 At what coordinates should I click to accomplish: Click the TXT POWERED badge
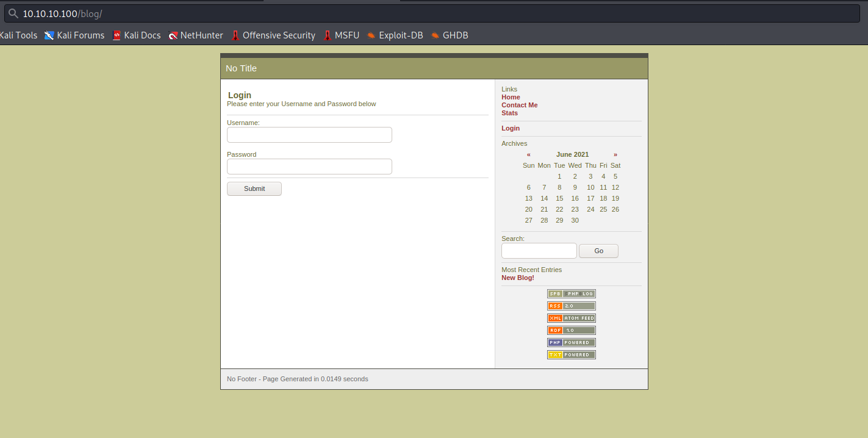point(572,354)
